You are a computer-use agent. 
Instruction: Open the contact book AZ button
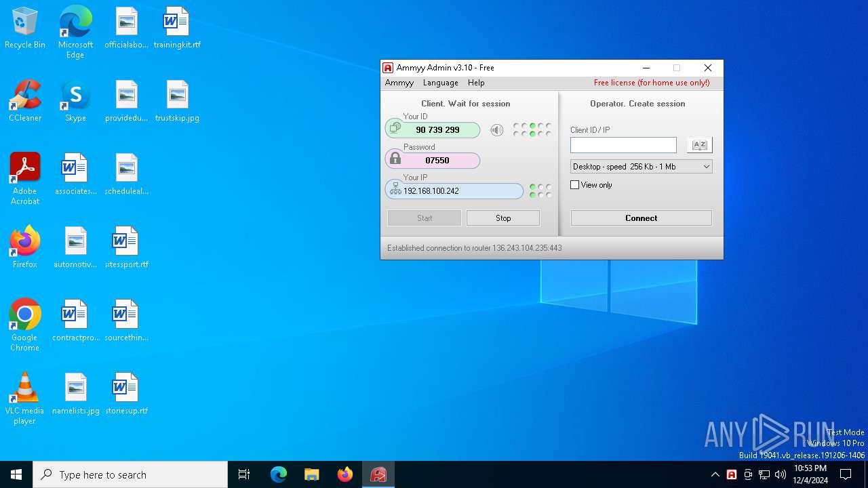[x=699, y=145]
